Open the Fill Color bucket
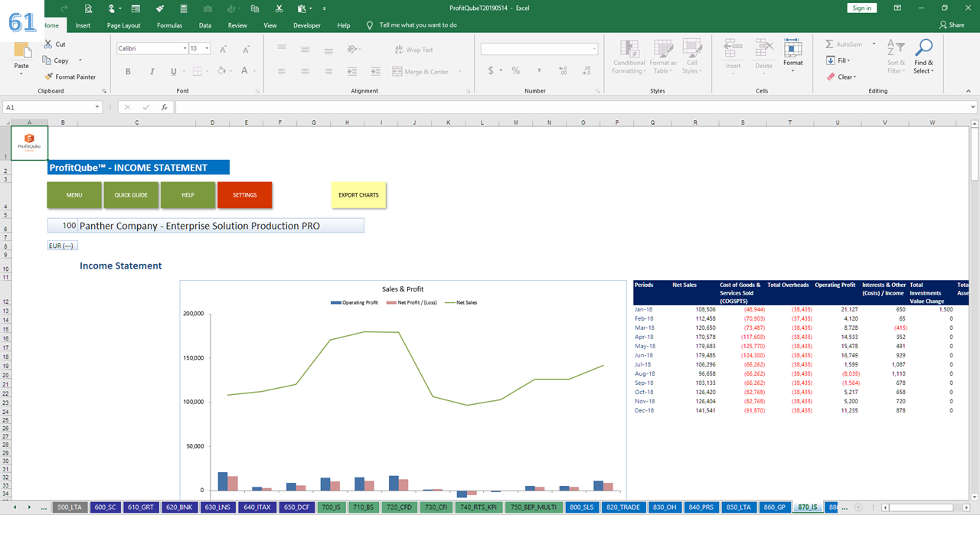 (x=220, y=71)
